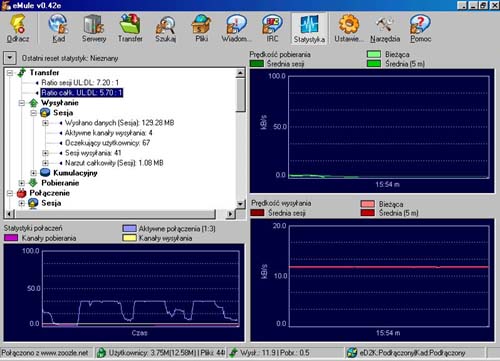Click the tree horizontal scroll right arrow
The width and height of the screenshot is (500, 361).
point(230,214)
